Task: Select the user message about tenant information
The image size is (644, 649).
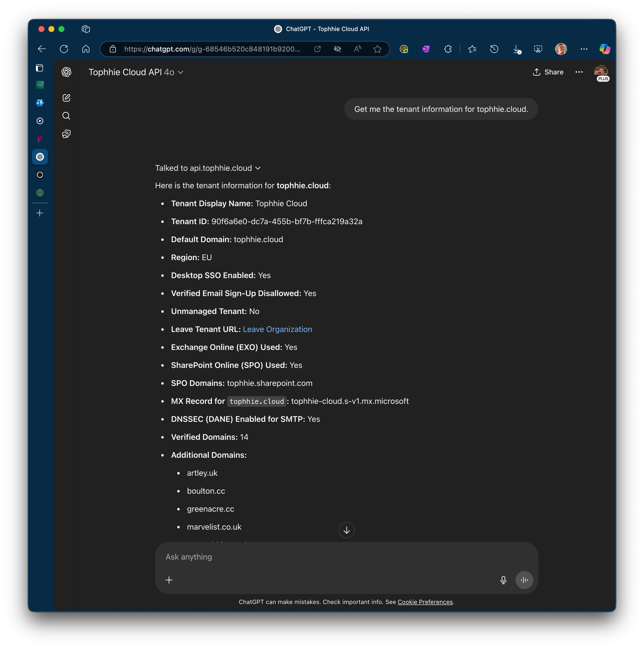Action: [441, 109]
